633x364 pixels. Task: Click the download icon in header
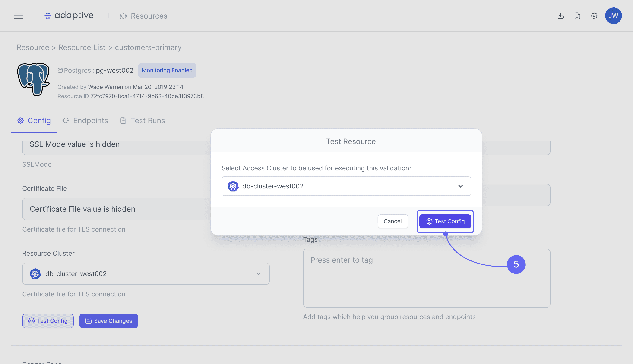coord(560,16)
